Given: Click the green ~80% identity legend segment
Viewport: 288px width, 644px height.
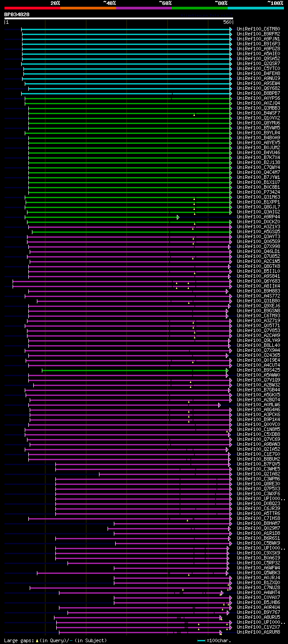Looking at the screenshot, I should (x=200, y=8).
